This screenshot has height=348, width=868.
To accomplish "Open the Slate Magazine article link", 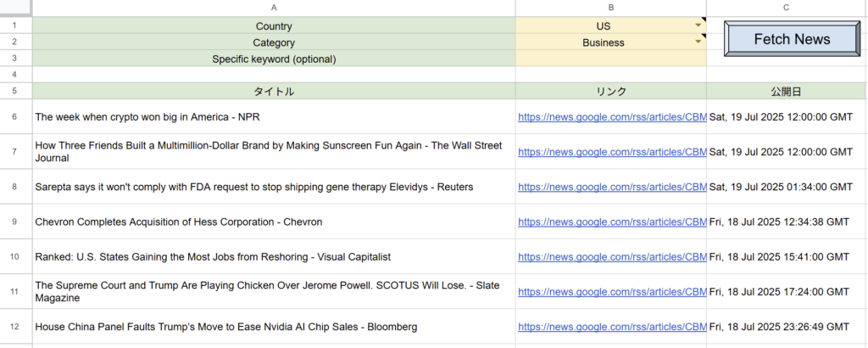I will click(x=612, y=292).
